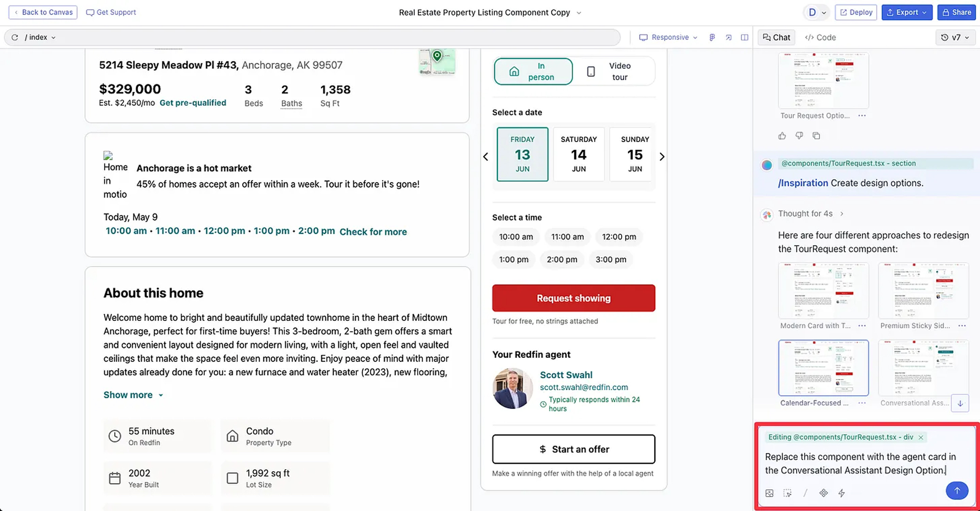Open the preview in a new window icon
Viewport: 980px width, 511px height.
pyautogui.click(x=729, y=37)
